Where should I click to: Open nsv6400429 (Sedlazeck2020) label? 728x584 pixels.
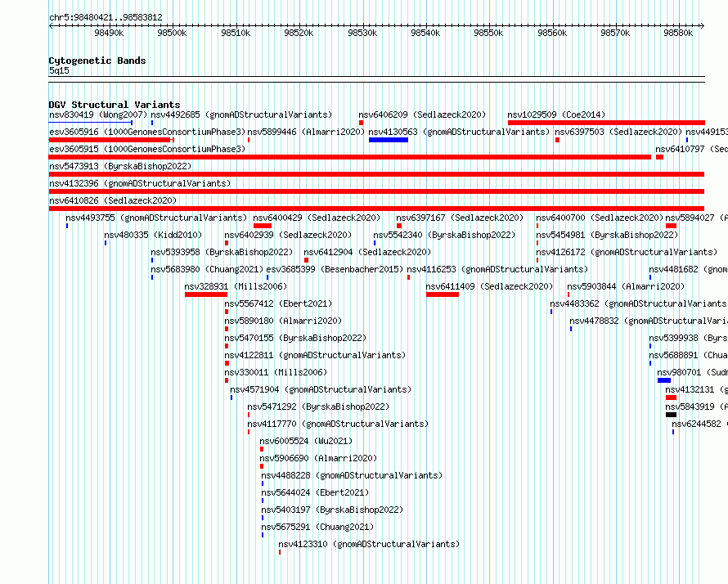[x=317, y=218]
